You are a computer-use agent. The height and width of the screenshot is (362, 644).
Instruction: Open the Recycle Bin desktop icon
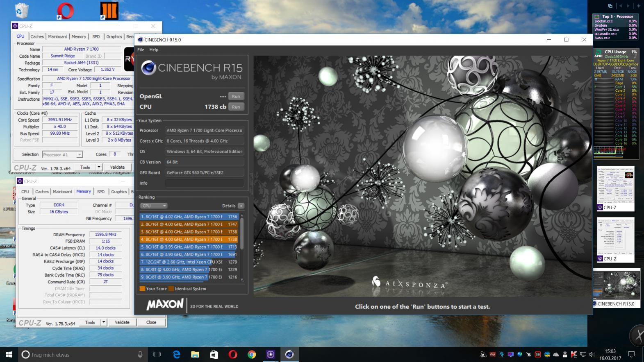(x=21, y=11)
